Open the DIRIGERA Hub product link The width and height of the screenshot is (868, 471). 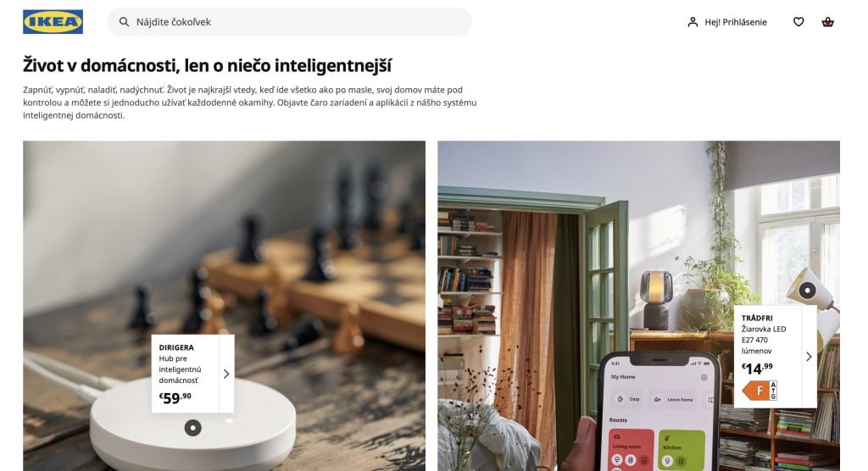(x=181, y=363)
